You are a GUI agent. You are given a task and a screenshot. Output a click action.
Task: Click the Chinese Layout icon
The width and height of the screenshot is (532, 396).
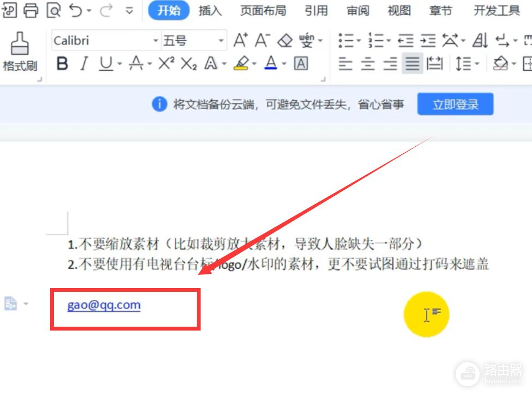(x=450, y=40)
